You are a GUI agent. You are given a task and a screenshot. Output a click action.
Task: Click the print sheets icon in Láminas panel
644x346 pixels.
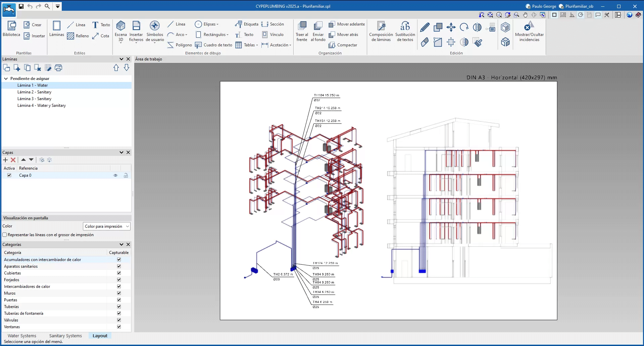tap(58, 68)
